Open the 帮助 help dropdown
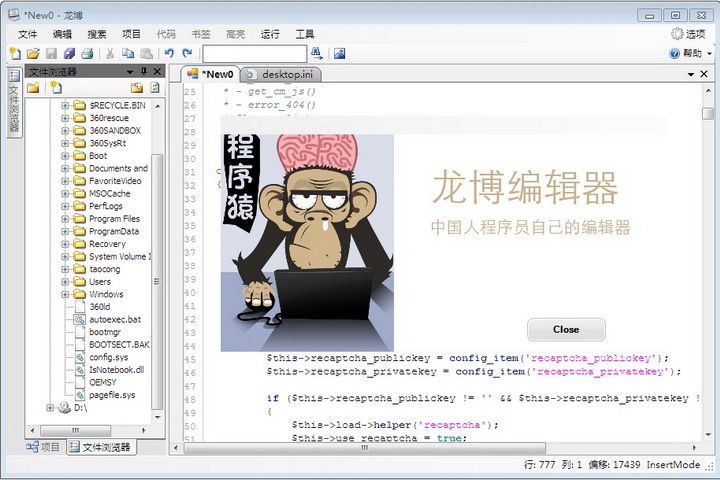Screen dimensions: 720x480 (690, 54)
